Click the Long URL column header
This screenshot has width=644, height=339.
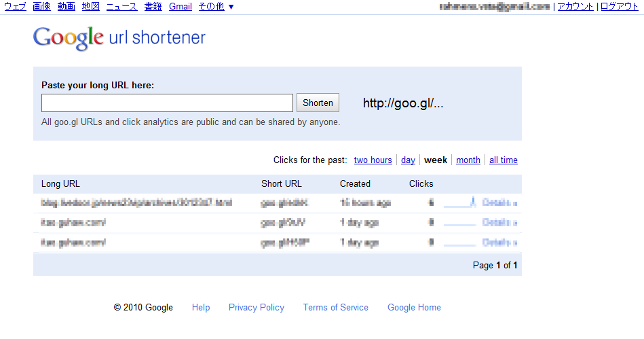(x=60, y=184)
